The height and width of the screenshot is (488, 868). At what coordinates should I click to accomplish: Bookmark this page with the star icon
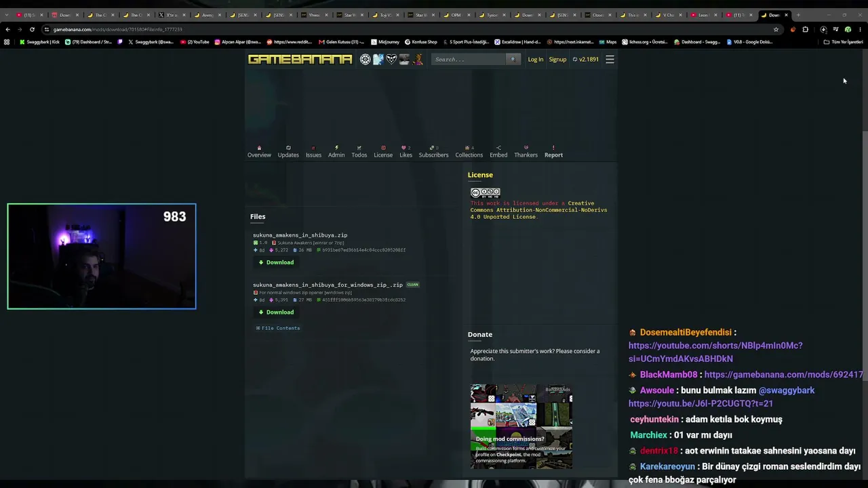point(776,29)
